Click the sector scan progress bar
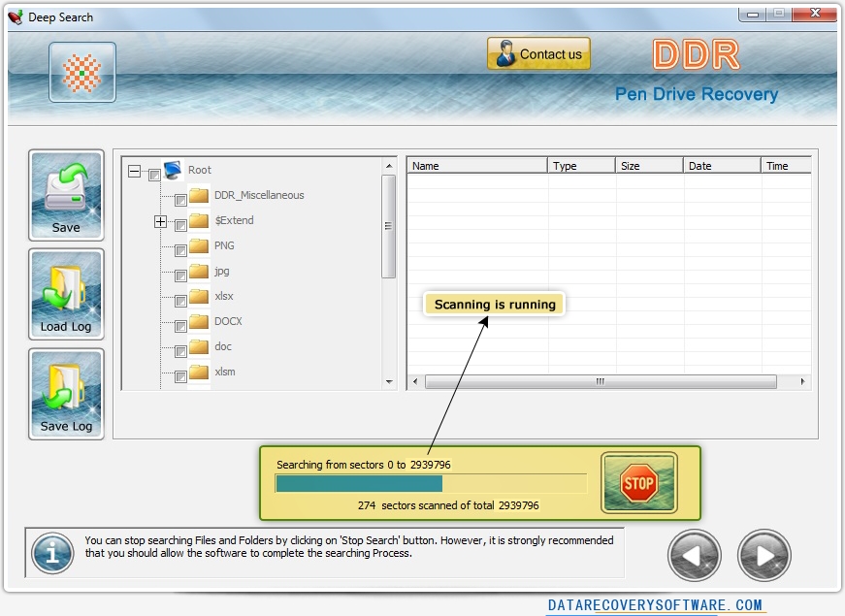The height and width of the screenshot is (616, 845). point(431,483)
